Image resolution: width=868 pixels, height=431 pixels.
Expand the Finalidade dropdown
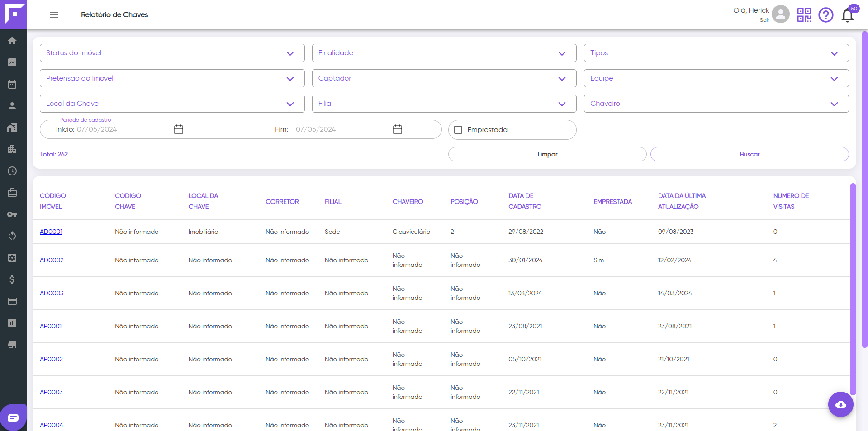[x=444, y=53]
